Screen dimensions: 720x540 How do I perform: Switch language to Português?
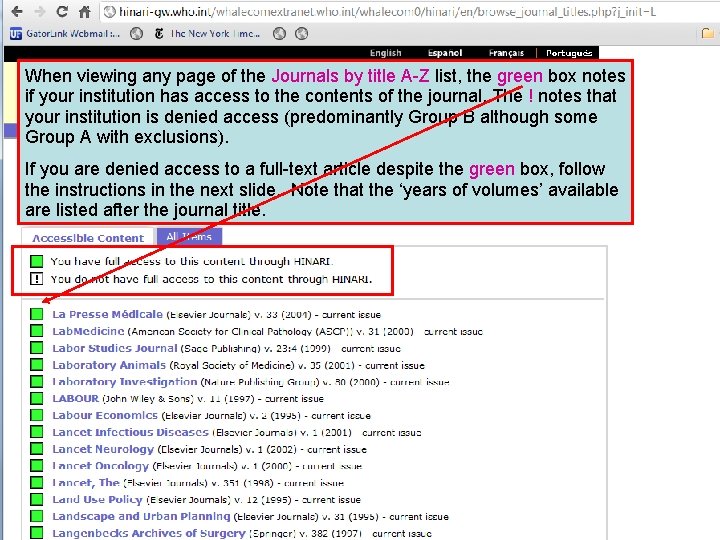(569, 53)
